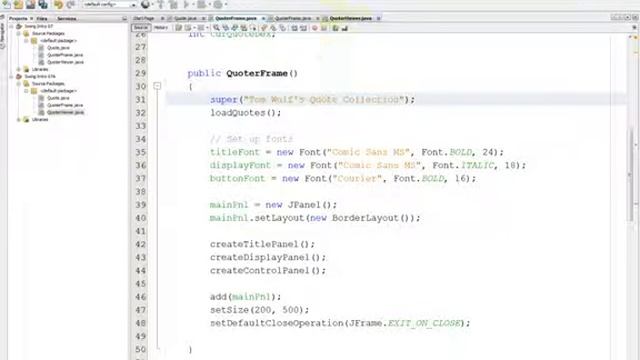Close the QuoterViewer.java editor tab

[378, 18]
